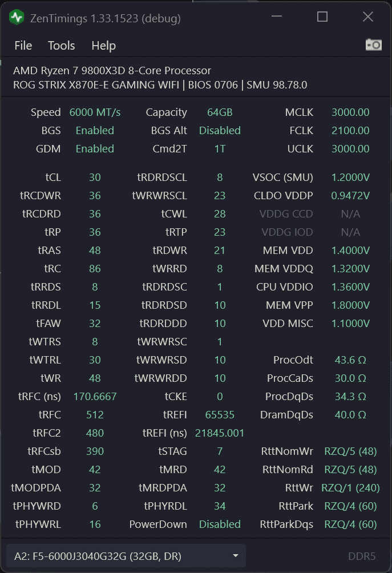Select the A2 F5-6000J3040G32G module combo box
Viewport: 392px width, 573px height.
click(114, 556)
